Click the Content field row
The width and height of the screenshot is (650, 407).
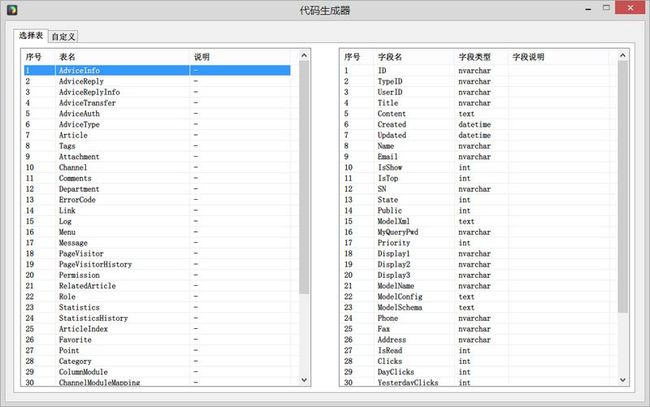476,114
